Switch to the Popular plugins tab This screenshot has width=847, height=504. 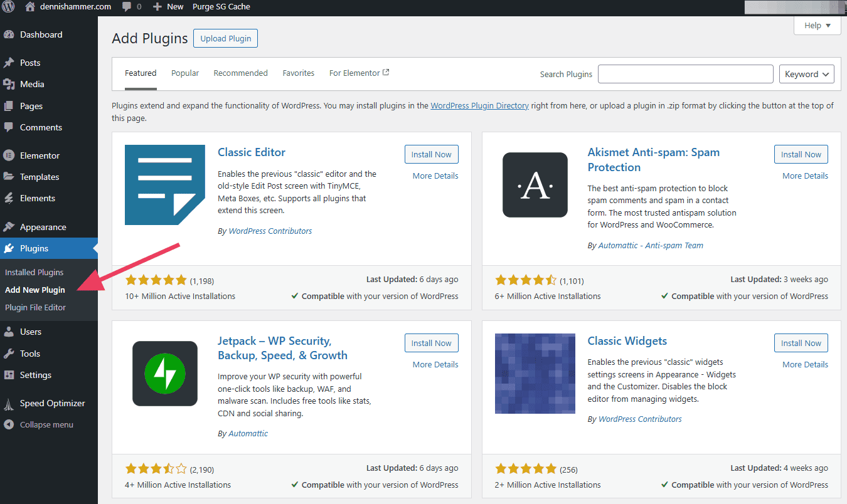pos(185,73)
